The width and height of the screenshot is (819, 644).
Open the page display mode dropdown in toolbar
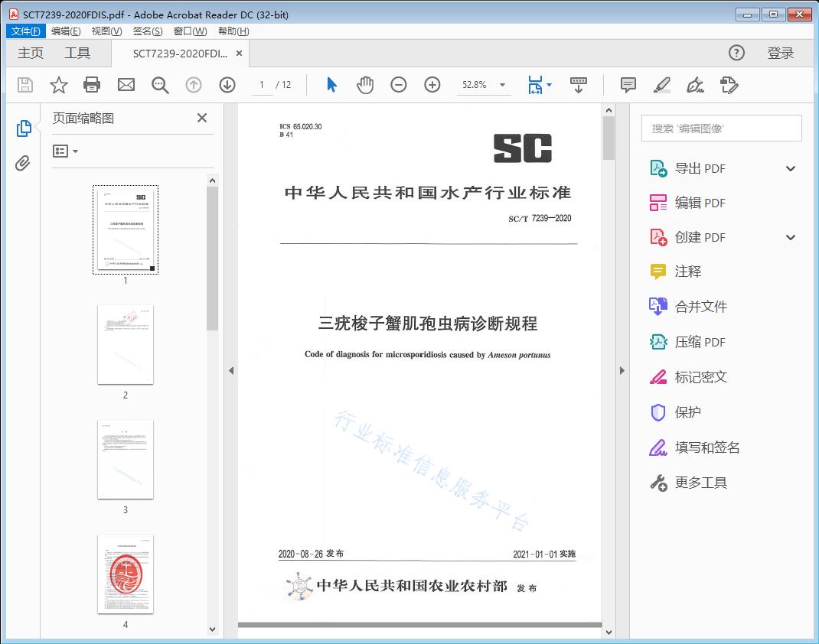point(539,85)
